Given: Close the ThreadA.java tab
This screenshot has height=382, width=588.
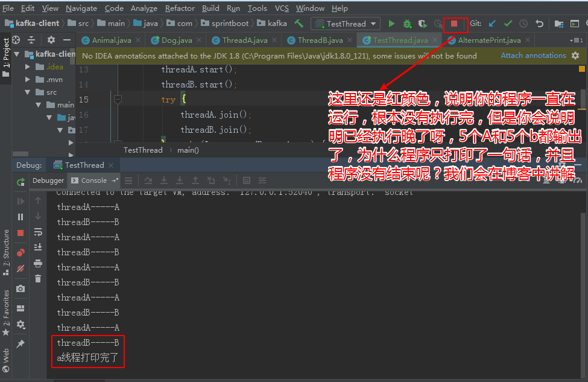Looking at the screenshot, I should point(274,40).
